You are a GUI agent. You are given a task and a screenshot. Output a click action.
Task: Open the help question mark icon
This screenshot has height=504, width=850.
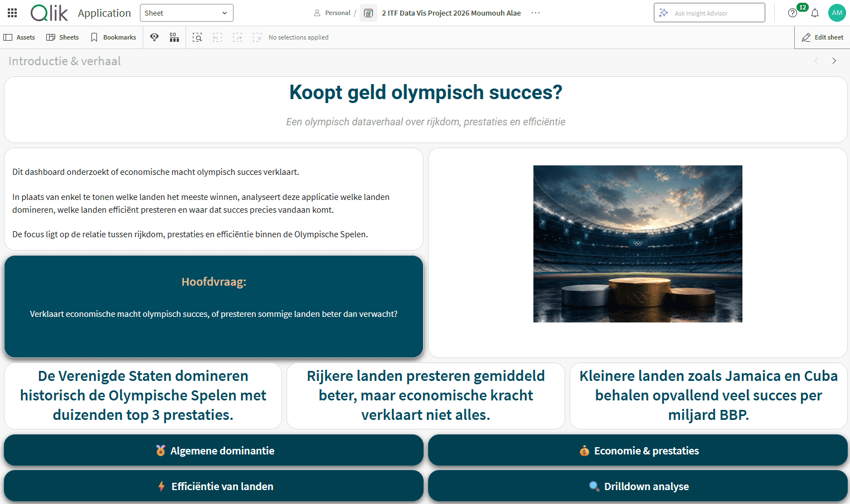click(793, 13)
